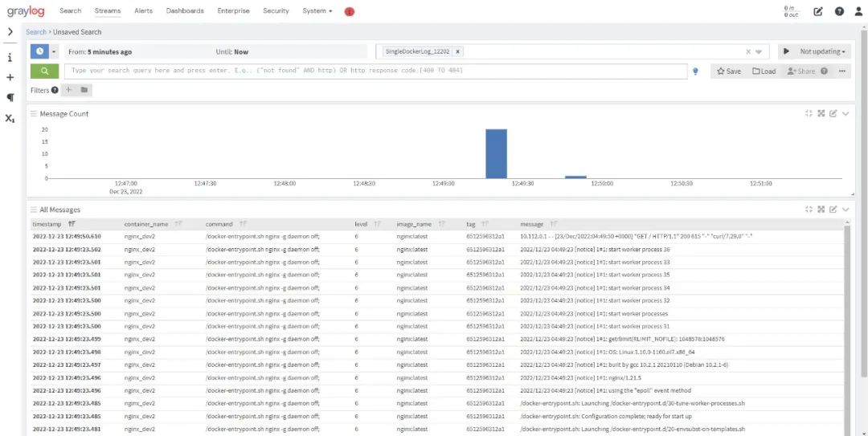Toggle sort on the container_name column
The height and width of the screenshot is (436, 868).
click(x=178, y=224)
